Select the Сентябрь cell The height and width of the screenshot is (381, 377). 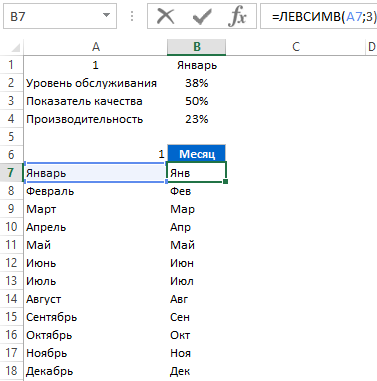click(95, 317)
